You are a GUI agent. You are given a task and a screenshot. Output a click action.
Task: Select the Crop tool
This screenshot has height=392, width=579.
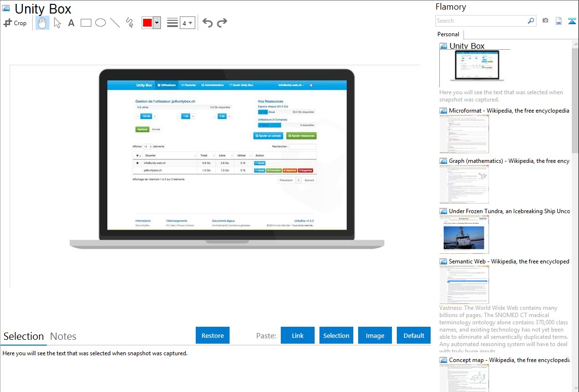click(15, 23)
